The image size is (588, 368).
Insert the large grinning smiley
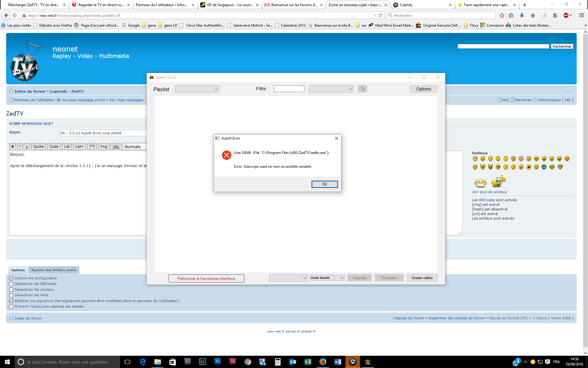[x=481, y=183]
